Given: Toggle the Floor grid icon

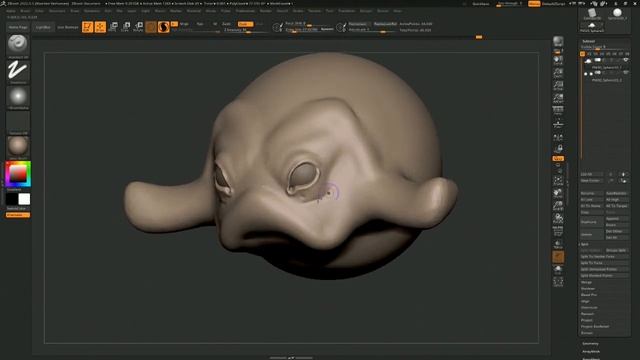Looking at the screenshot, I should 558,124.
